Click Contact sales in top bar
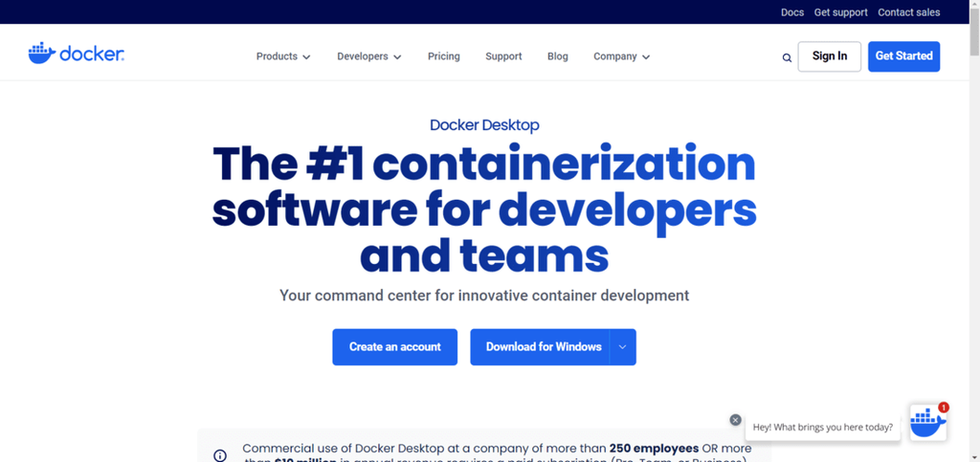The height and width of the screenshot is (462, 980). [x=909, y=11]
